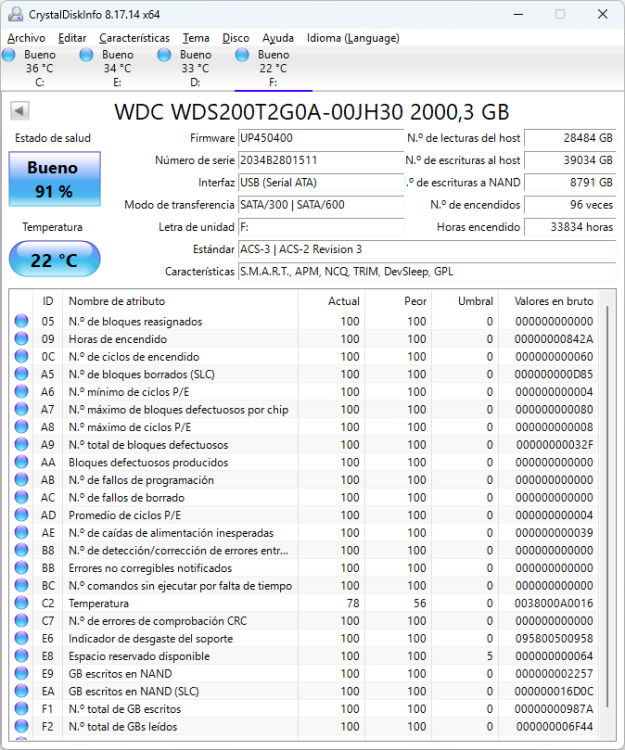
Task: Click status orb for attribute A5 row
Action: click(22, 374)
